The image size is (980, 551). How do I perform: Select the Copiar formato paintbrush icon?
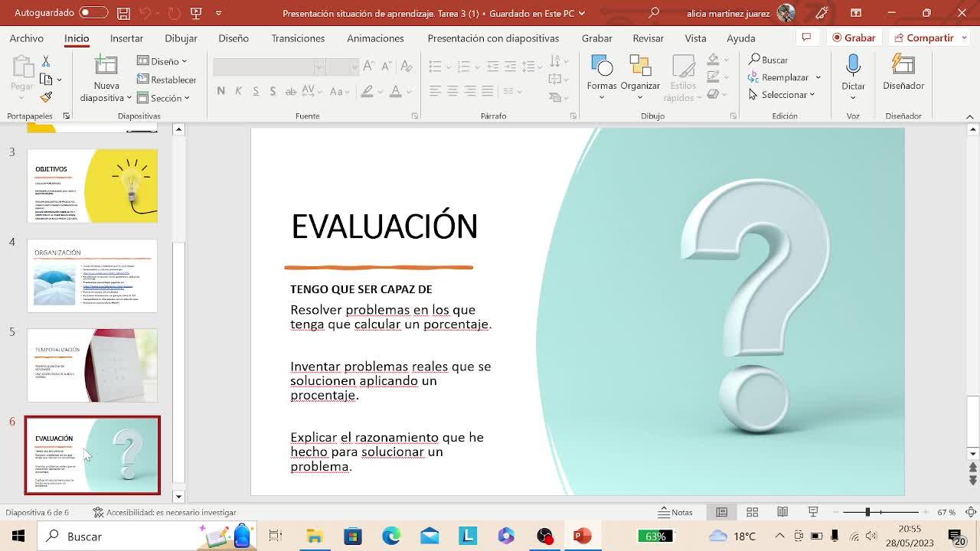pos(46,97)
